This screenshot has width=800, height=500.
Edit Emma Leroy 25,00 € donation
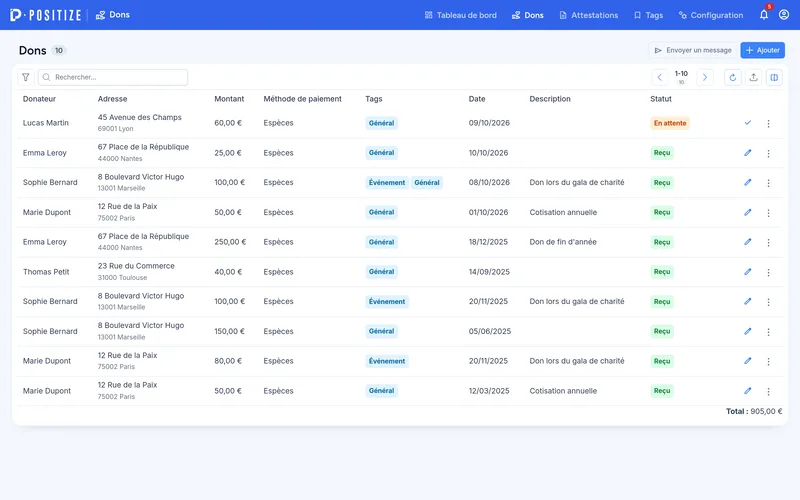tap(747, 153)
